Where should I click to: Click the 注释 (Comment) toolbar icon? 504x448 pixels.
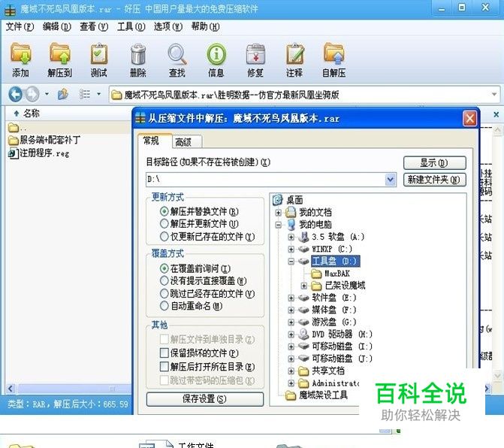point(294,60)
